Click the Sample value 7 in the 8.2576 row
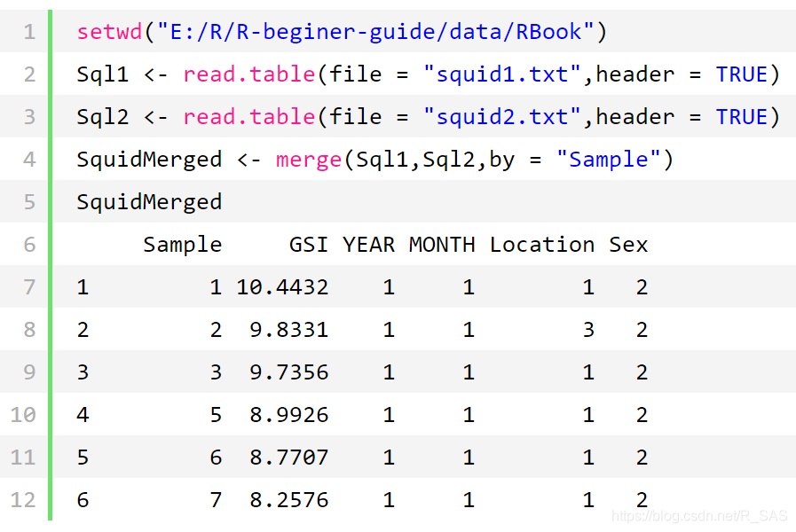Viewport: 796px width, 532px height. coord(216,501)
